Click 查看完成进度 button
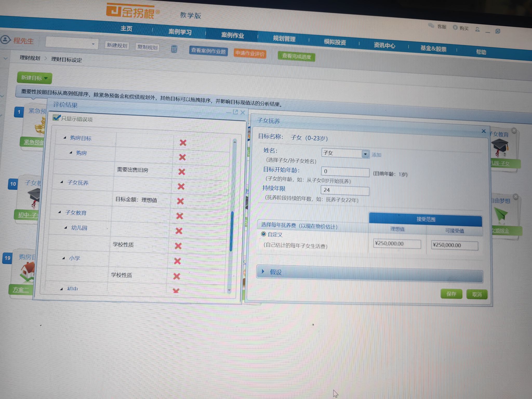The width and height of the screenshot is (532, 399). coord(296,56)
